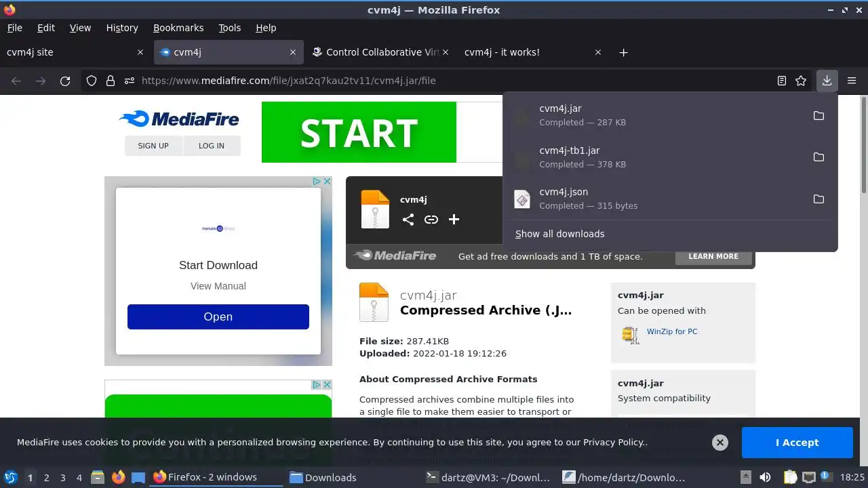Screen dimensions: 868x488
Task: Click the clipboard manager tray icon
Action: coord(791,477)
